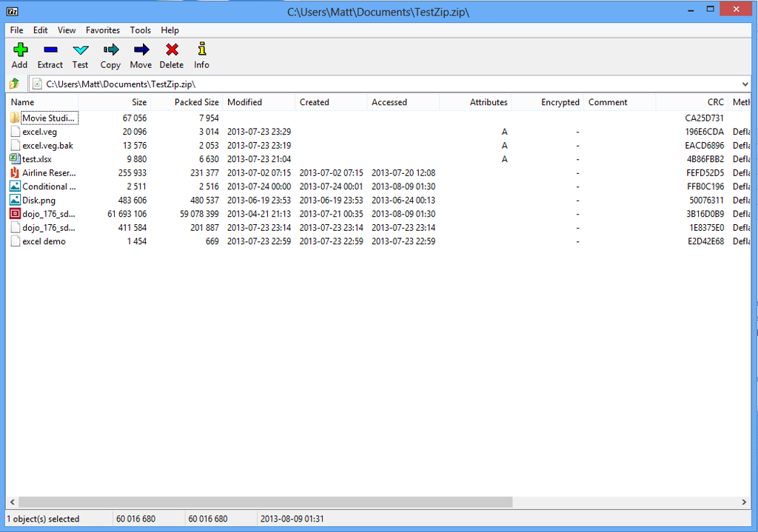Open the Info properties icon
This screenshot has width=758, height=532.
(202, 49)
